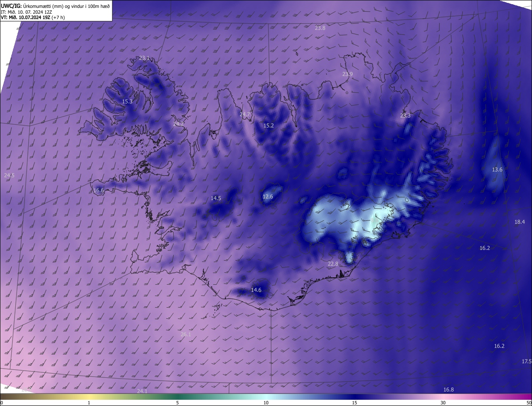
Task: Click the 15.2 value label on the map
Action: 268,125
